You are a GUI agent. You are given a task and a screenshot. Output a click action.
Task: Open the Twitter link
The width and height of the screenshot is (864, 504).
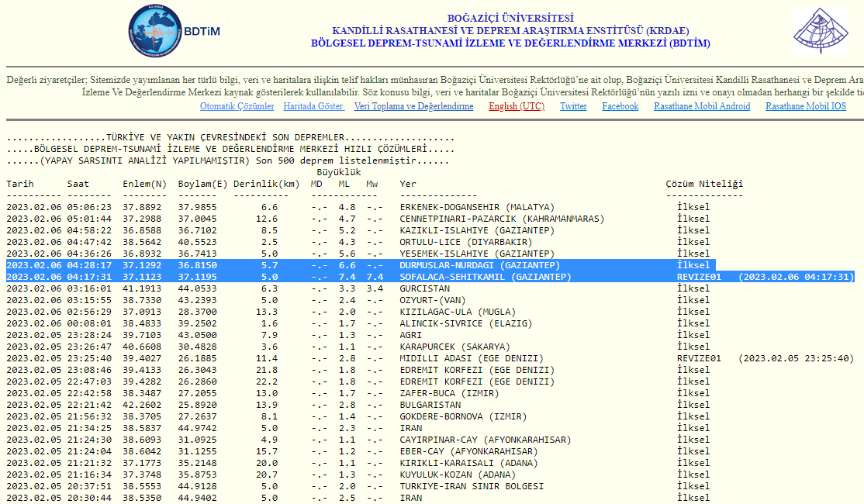(x=573, y=106)
